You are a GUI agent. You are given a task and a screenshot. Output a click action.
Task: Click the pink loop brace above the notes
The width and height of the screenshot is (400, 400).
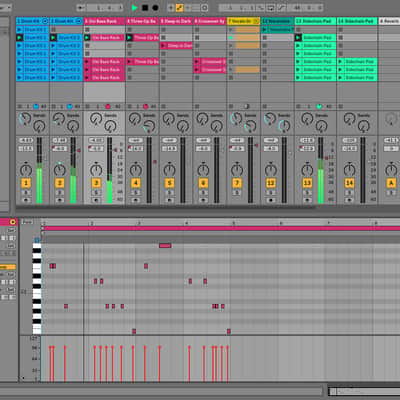(221, 228)
